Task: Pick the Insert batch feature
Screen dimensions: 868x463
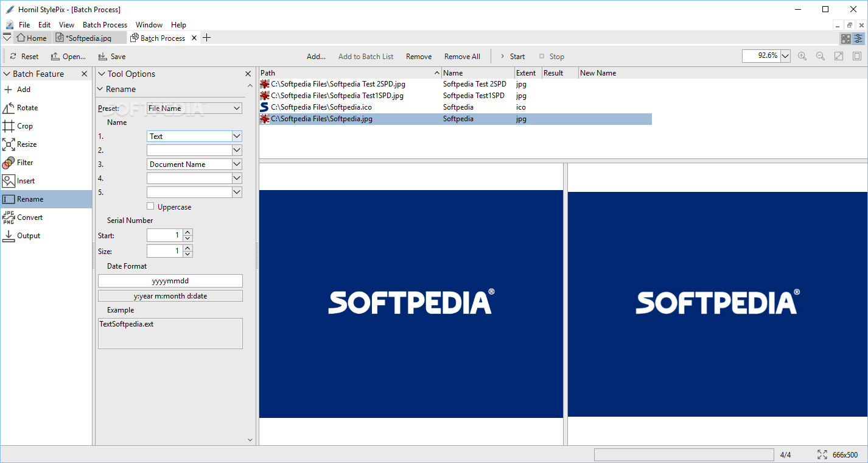Action: coord(46,181)
